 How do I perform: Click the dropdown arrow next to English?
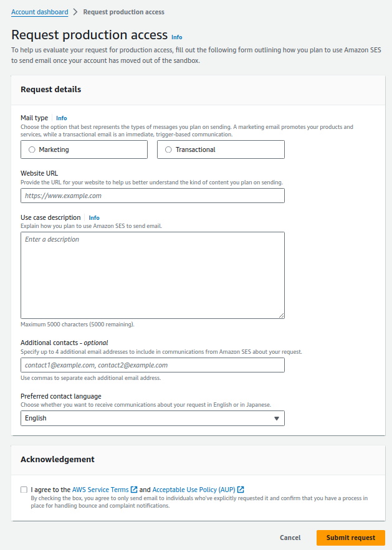tap(277, 419)
